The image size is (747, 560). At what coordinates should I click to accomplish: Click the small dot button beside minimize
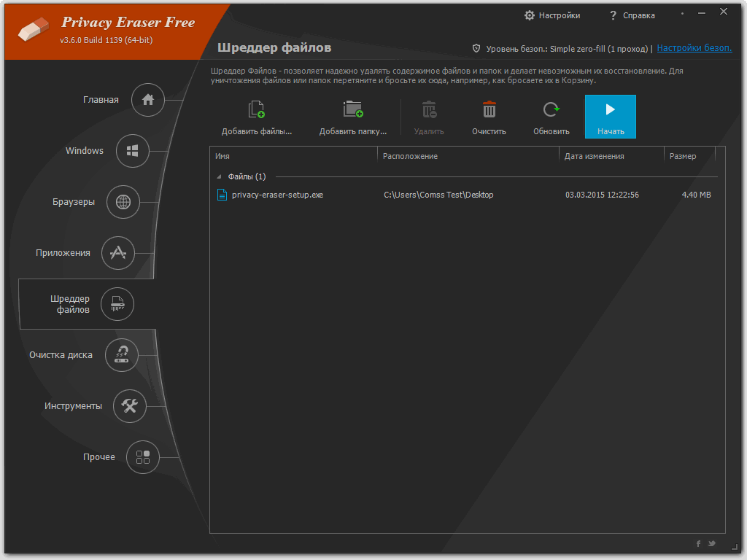(683, 13)
